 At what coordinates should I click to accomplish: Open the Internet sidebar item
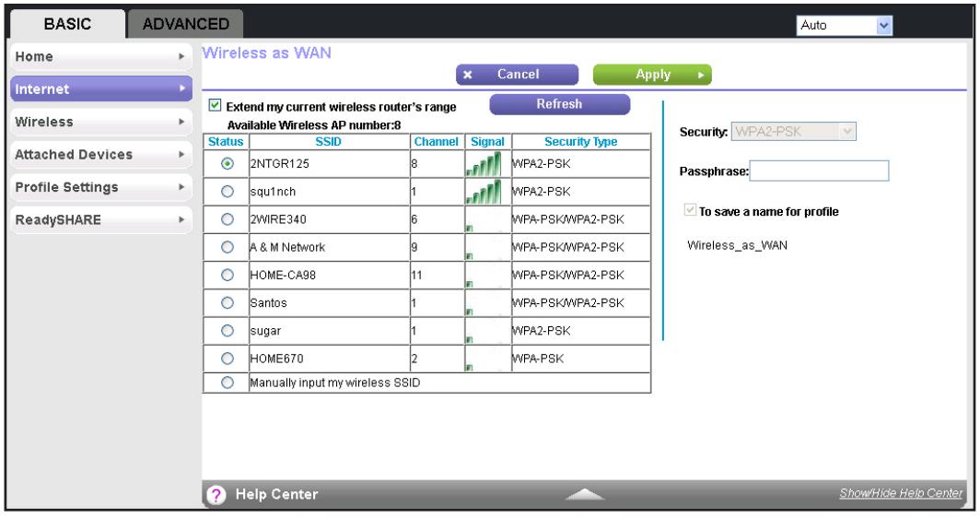pos(101,88)
